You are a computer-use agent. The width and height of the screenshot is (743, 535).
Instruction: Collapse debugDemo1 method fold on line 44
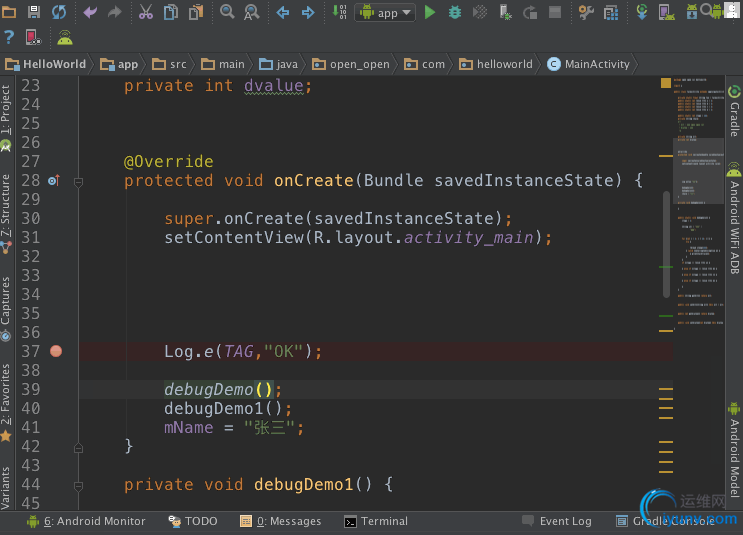point(79,486)
